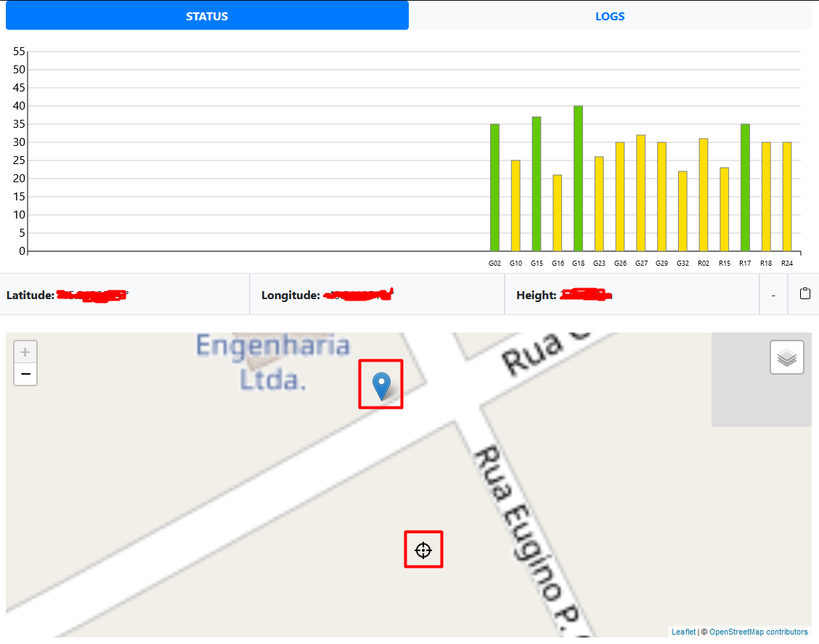Click the R24 signal bar
The image size is (819, 644).
click(x=787, y=197)
